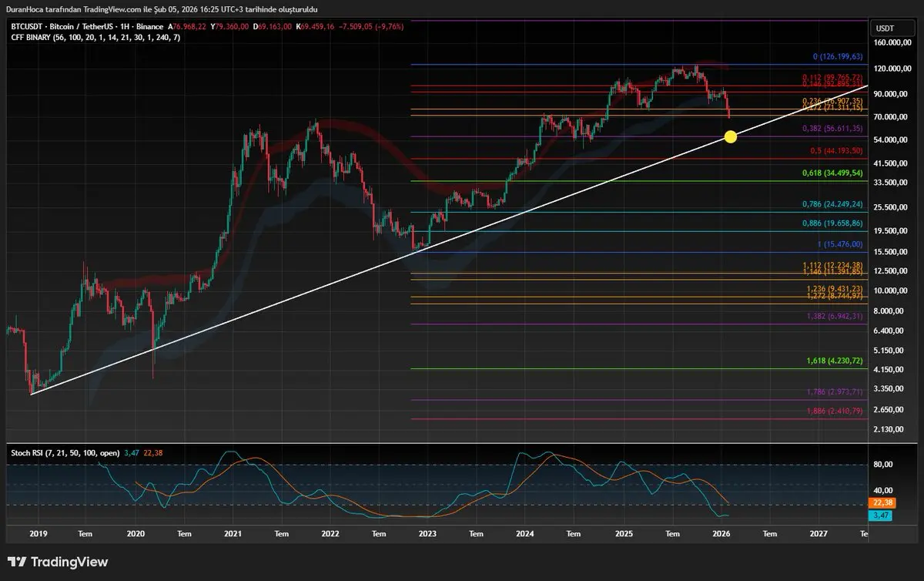Screen dimensions: 924x581
Task: Click the 25.500,00 price axis label
Action: tap(892, 207)
